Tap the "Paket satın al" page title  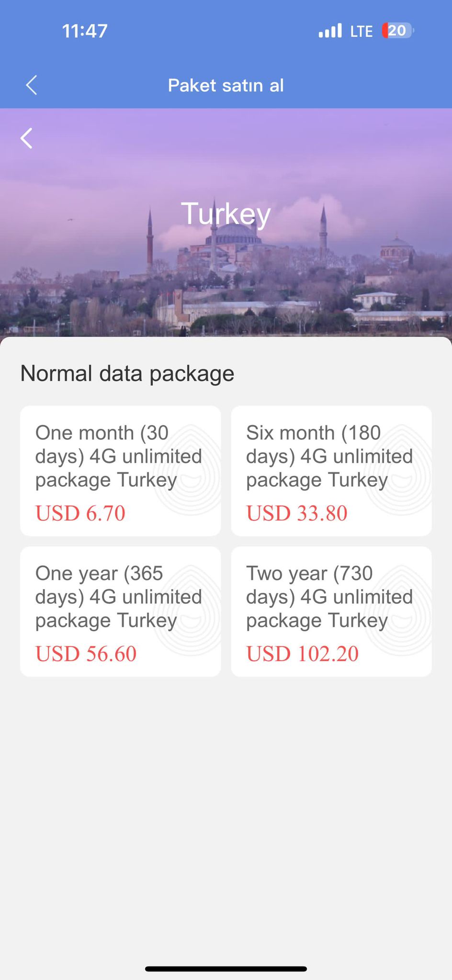[226, 85]
